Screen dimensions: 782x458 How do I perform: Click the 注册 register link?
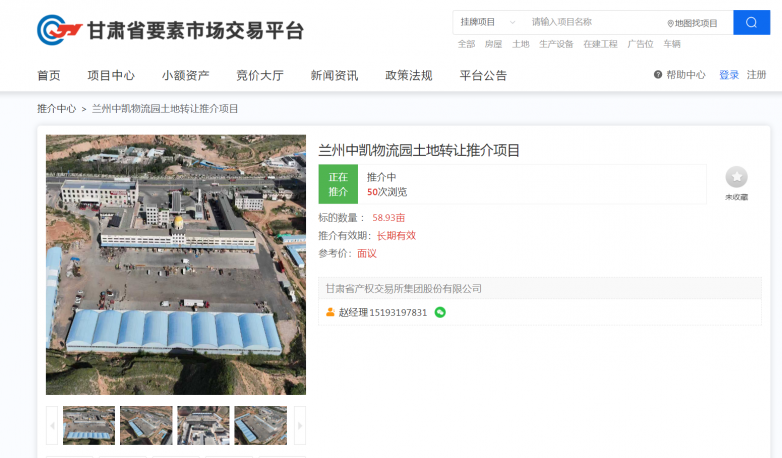tap(756, 75)
